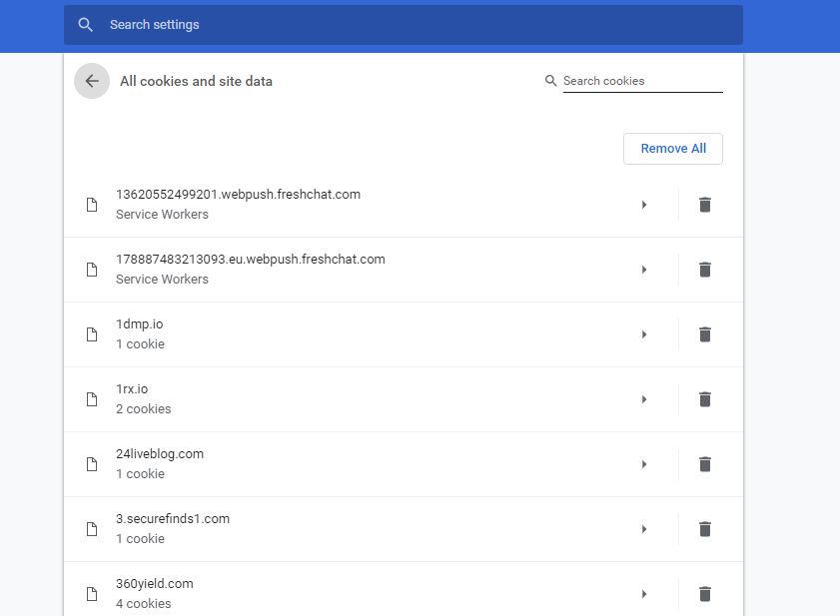This screenshot has width=840, height=616.
Task: Expand the 1dmp.io entry arrow
Action: [644, 334]
